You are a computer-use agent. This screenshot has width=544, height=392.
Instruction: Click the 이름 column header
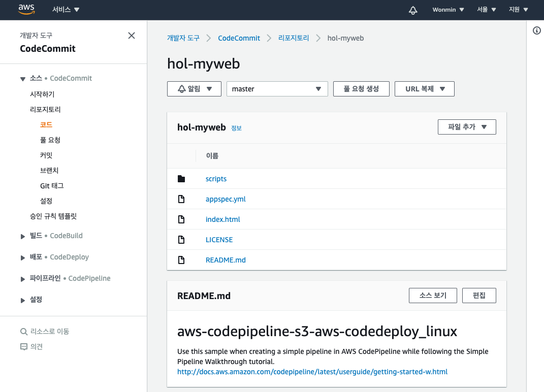212,156
